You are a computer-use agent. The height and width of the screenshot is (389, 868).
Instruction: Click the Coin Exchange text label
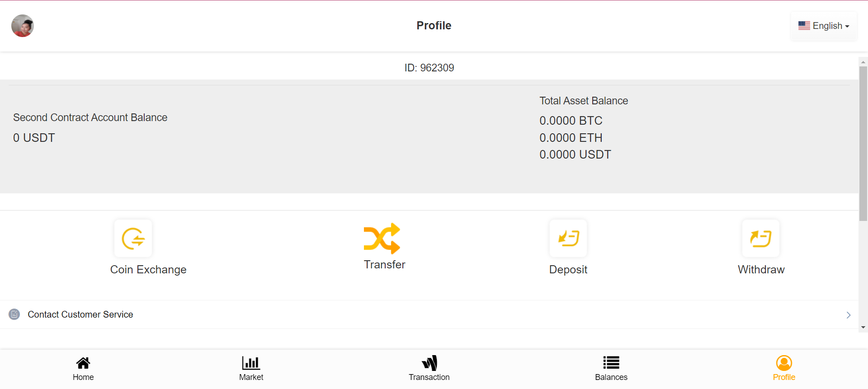coord(148,270)
